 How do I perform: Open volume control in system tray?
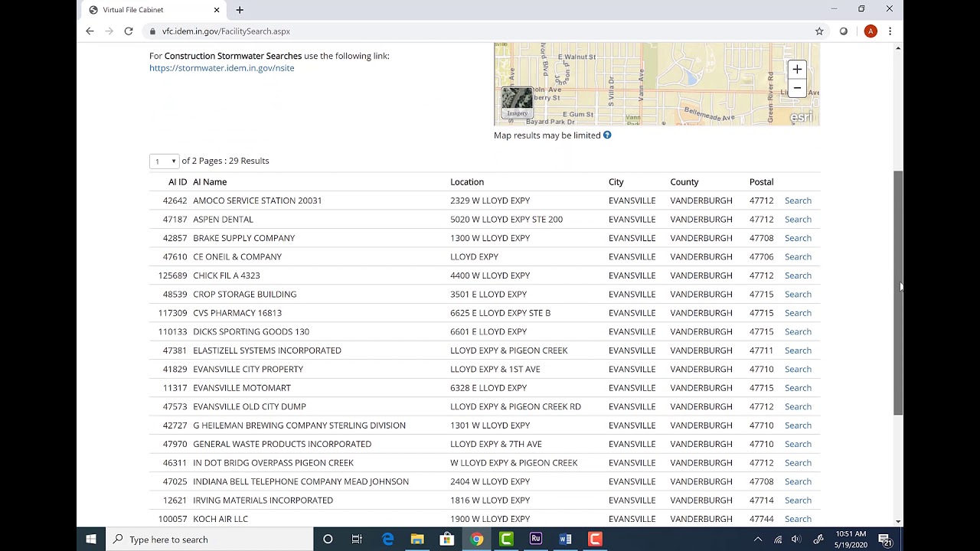796,540
